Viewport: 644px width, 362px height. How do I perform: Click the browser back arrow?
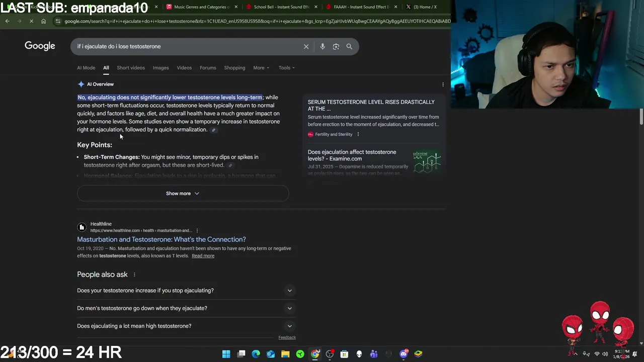tap(7, 21)
